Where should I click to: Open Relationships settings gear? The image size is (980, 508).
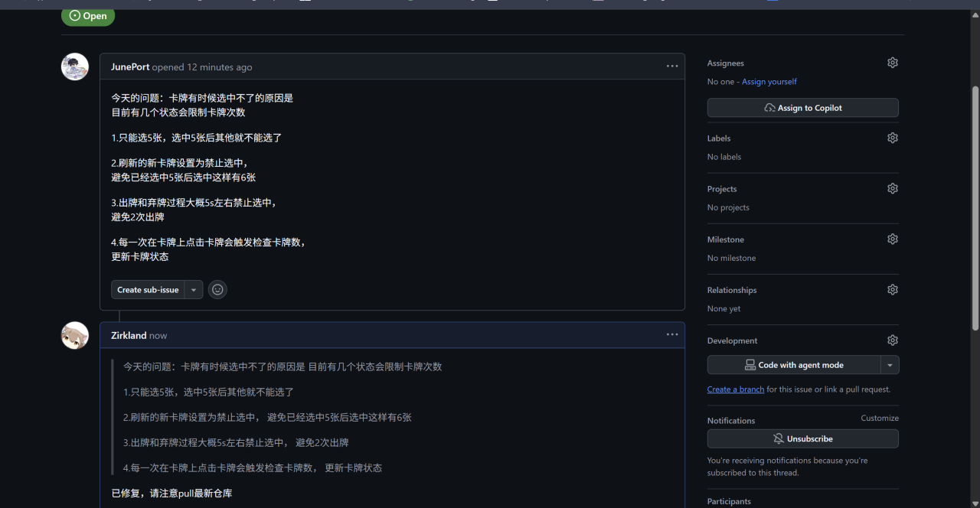click(x=892, y=289)
